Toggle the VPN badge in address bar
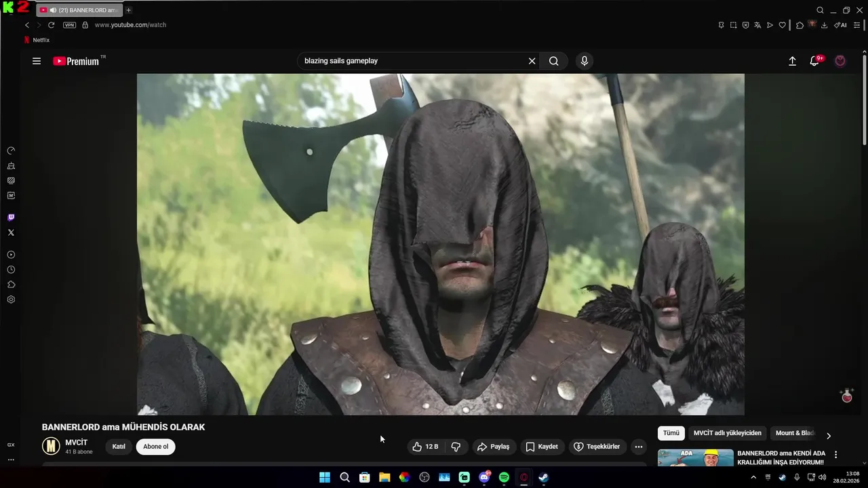Viewport: 868px width, 488px height. (69, 25)
